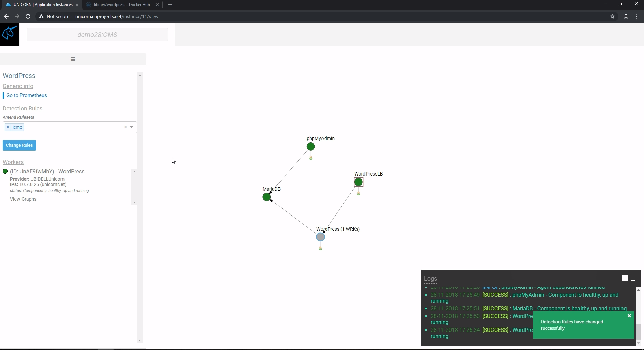
Task: Click the Change Rules button
Action: pos(19,145)
